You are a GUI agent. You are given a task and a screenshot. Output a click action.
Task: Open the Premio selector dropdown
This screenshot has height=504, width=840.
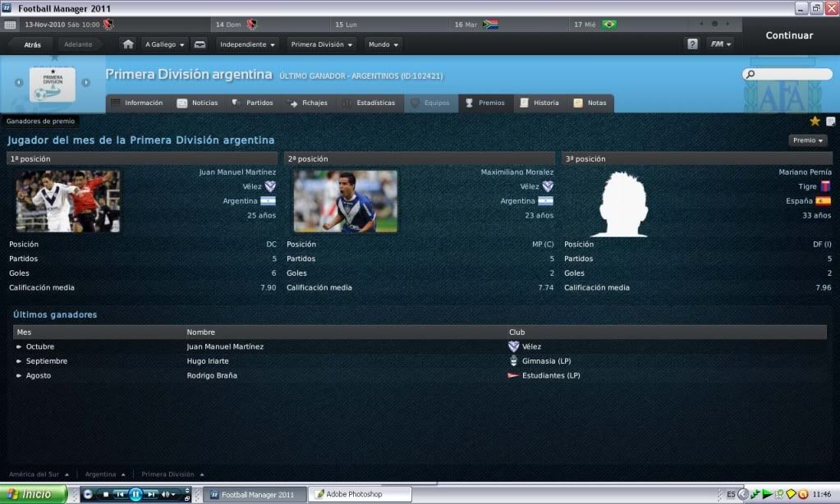click(x=808, y=140)
